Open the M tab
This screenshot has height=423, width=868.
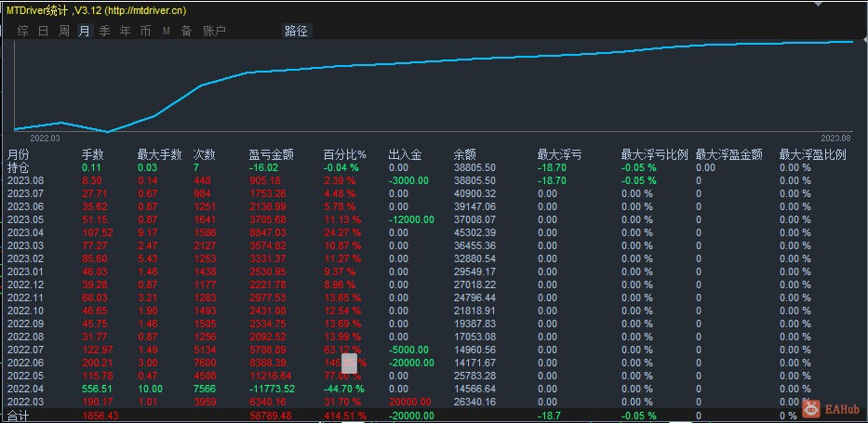[167, 31]
